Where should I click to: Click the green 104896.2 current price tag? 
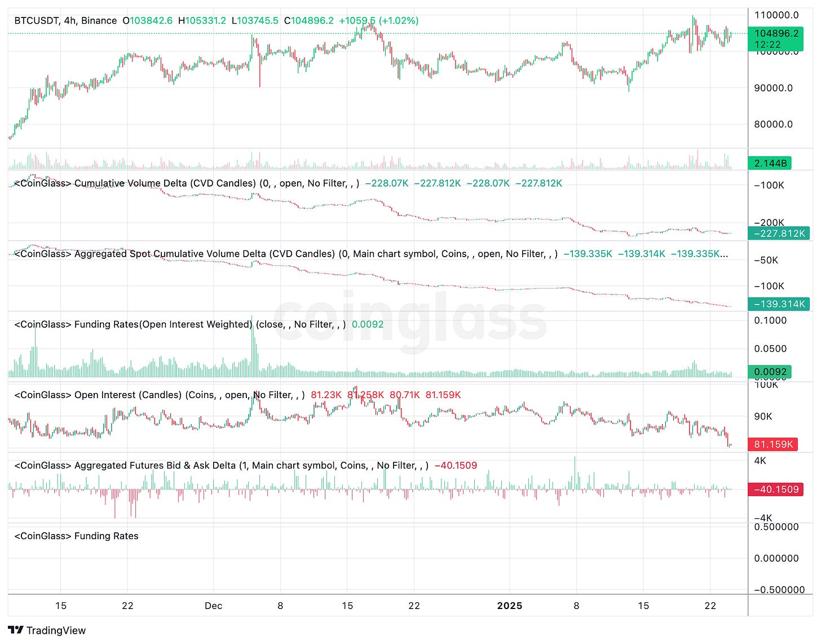pos(775,39)
